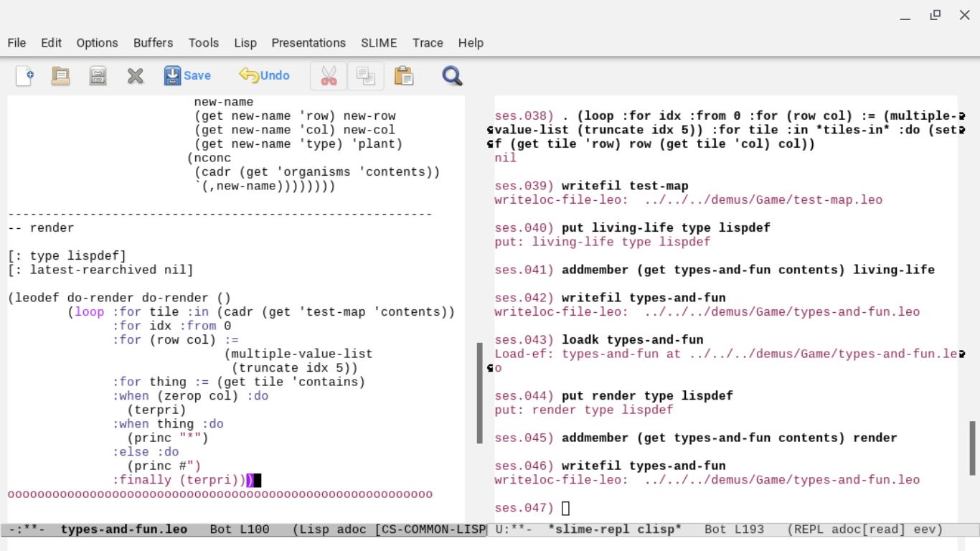The image size is (980, 551).
Task: Open the Buffers menu
Action: pos(153,43)
